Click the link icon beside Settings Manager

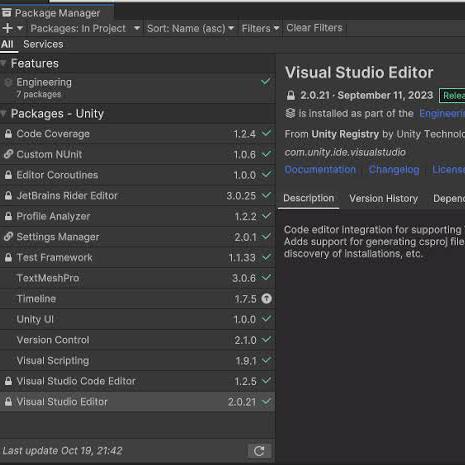(8, 237)
